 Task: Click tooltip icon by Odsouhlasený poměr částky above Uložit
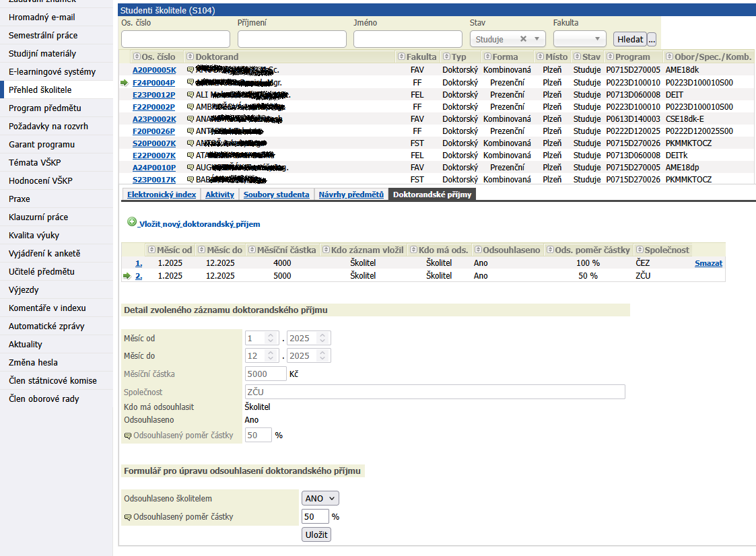coord(127,517)
